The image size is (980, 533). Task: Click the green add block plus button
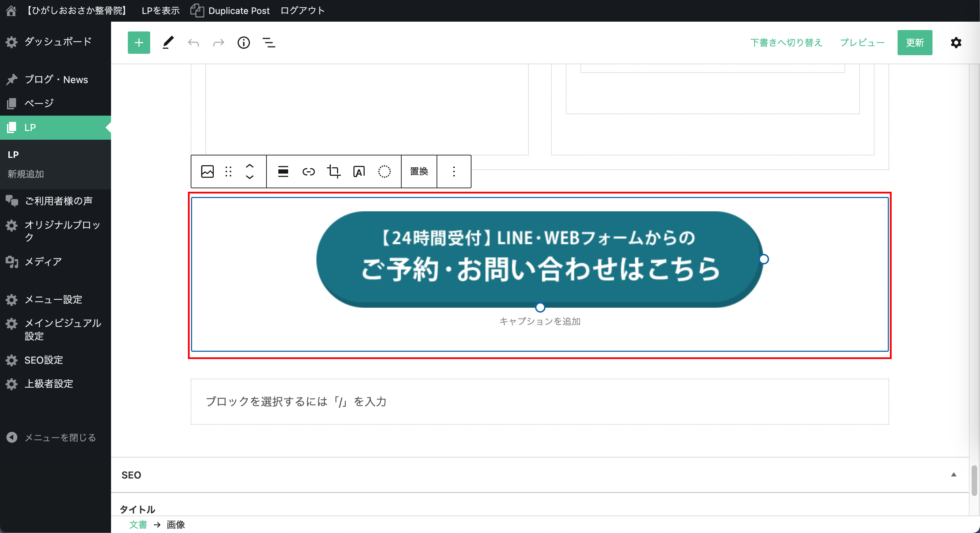coord(139,43)
